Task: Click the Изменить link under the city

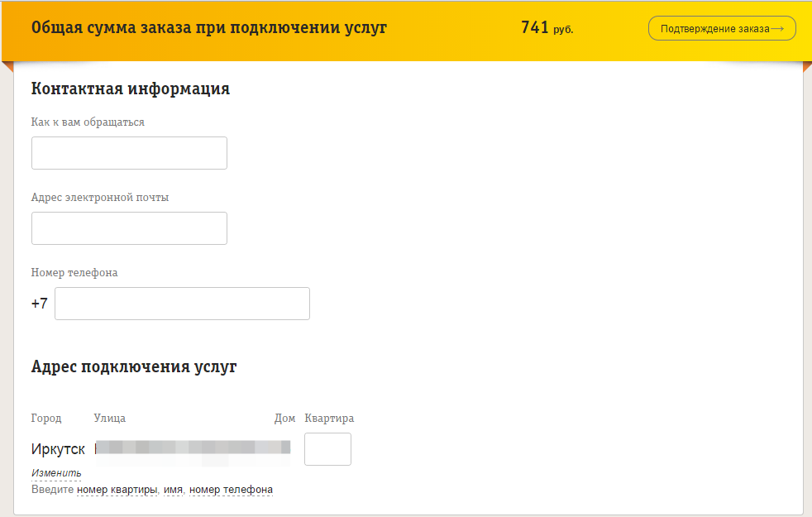Action: click(56, 473)
